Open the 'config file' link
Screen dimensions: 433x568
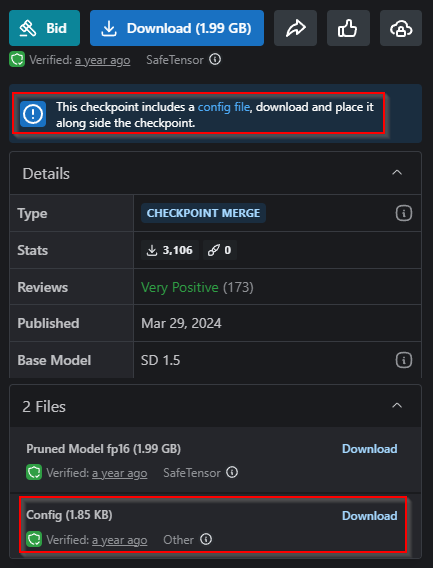(224, 107)
